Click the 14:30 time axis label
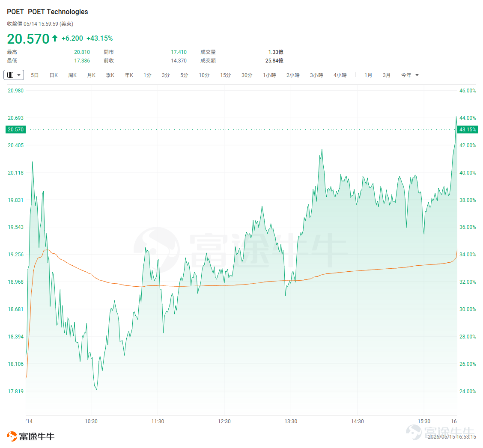The height and width of the screenshot is (448, 483). coord(357,421)
